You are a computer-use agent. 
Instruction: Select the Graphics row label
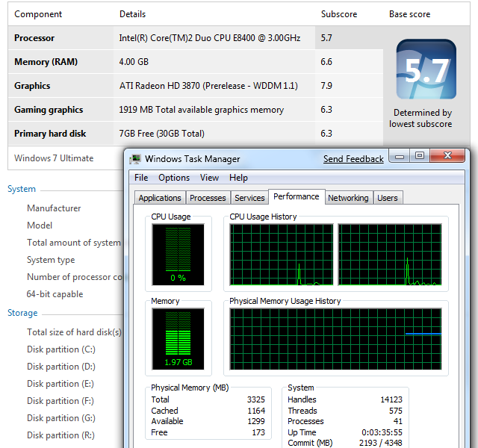tap(32, 86)
